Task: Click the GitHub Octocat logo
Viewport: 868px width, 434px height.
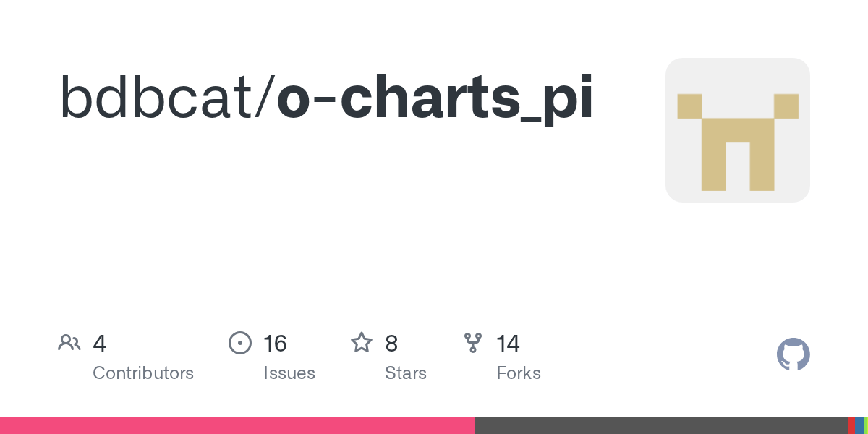Action: pos(793,354)
